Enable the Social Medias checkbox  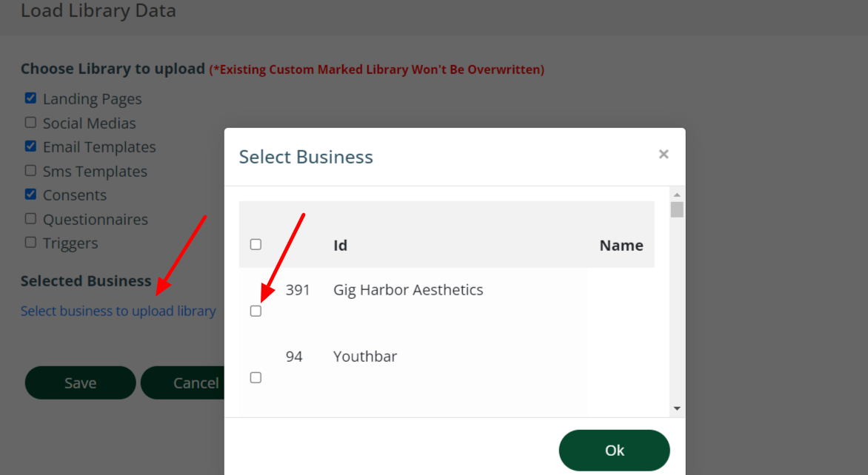point(30,122)
